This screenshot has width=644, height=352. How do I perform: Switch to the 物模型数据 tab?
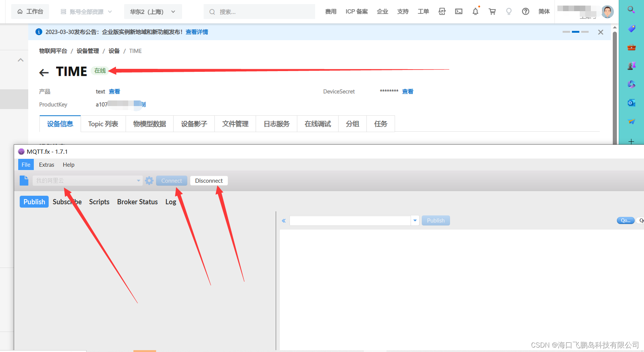coord(149,124)
